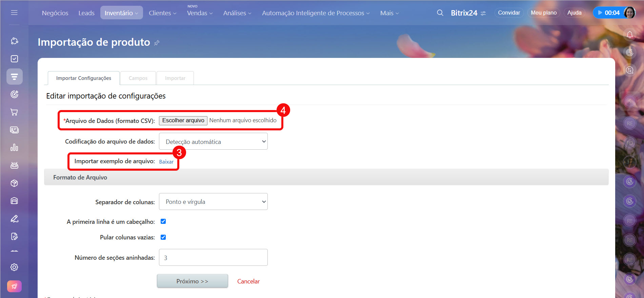
Task: Open the hamburger menu in the sidebar
Action: coord(14,13)
